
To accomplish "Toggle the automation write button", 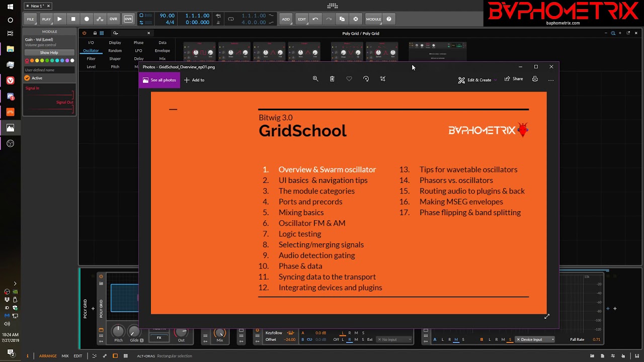I will 100,19.
